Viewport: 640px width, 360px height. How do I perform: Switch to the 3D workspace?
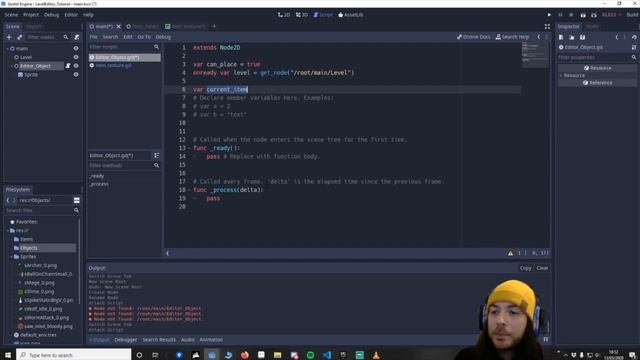[302, 15]
